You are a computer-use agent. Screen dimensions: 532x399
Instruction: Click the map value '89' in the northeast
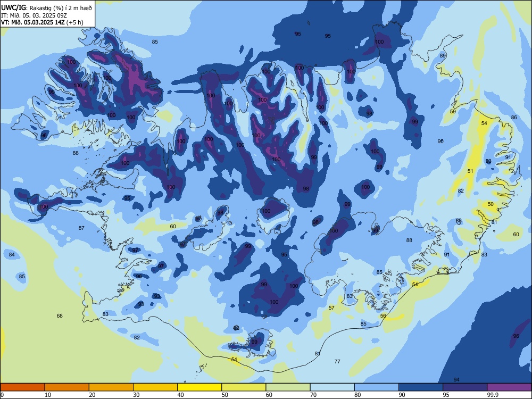click(443, 56)
